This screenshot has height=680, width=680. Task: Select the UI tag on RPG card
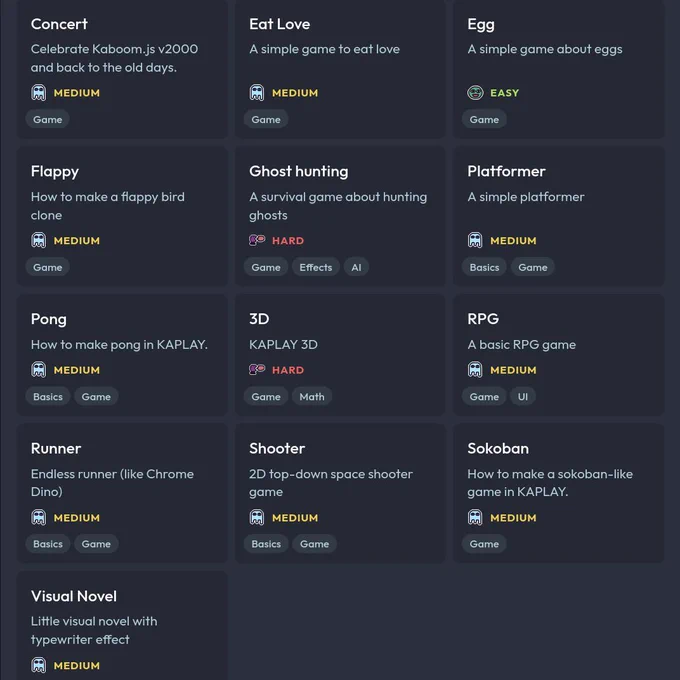pos(523,396)
